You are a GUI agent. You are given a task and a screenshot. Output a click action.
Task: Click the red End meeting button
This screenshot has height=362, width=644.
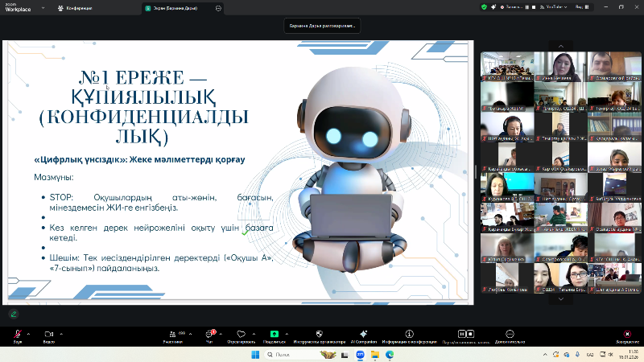click(x=627, y=334)
